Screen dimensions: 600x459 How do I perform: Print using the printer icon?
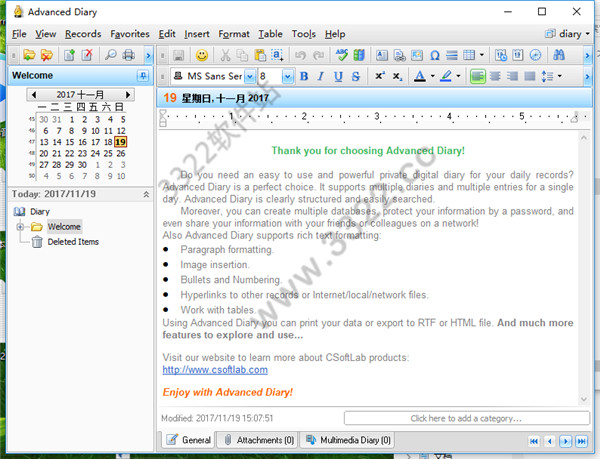[x=129, y=55]
